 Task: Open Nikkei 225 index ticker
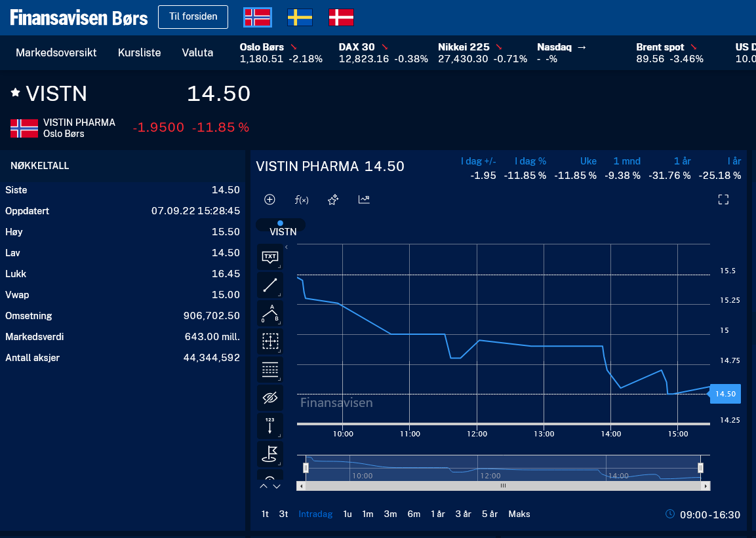click(x=483, y=53)
